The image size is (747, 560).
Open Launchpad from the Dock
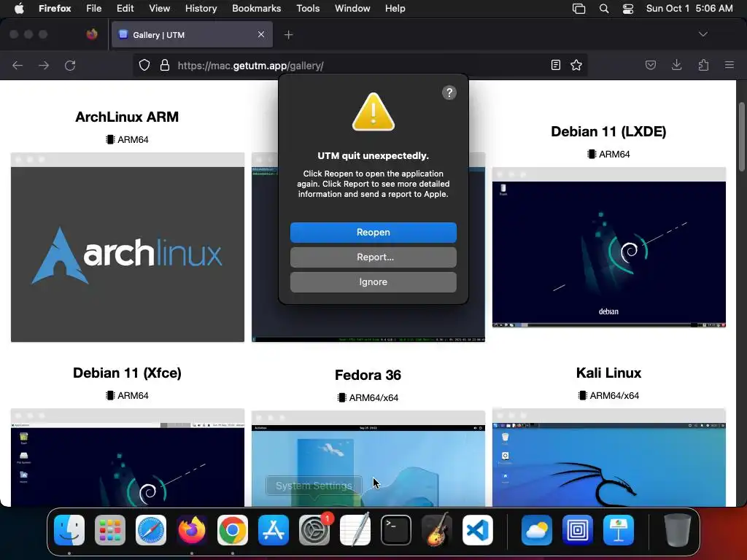coord(110,530)
